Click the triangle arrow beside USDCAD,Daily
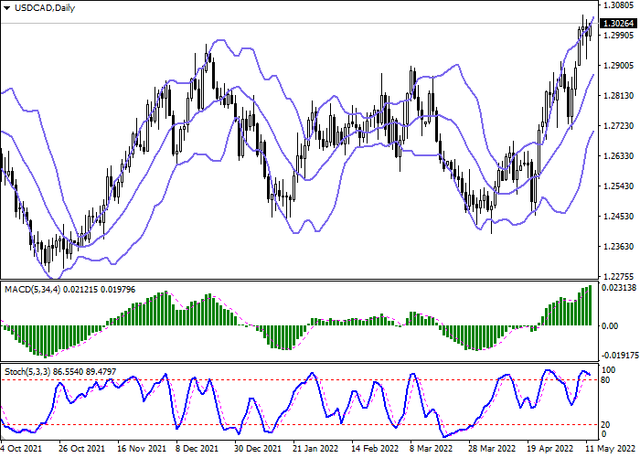Image resolution: width=640 pixels, height=457 pixels. (7, 7)
